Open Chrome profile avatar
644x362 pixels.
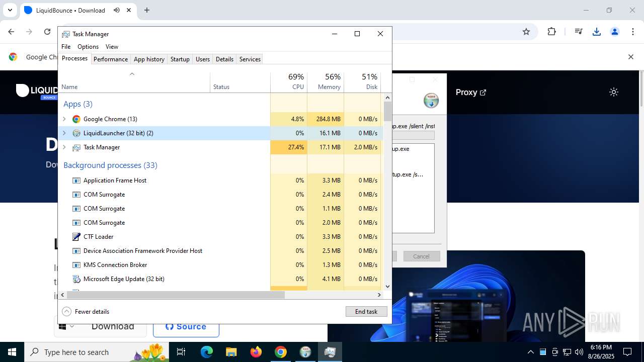pyautogui.click(x=615, y=32)
